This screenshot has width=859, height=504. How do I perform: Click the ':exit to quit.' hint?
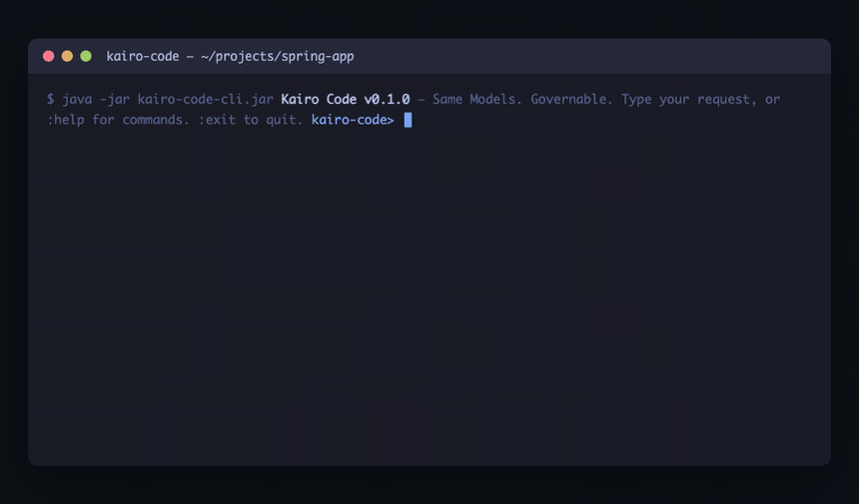[x=251, y=120]
